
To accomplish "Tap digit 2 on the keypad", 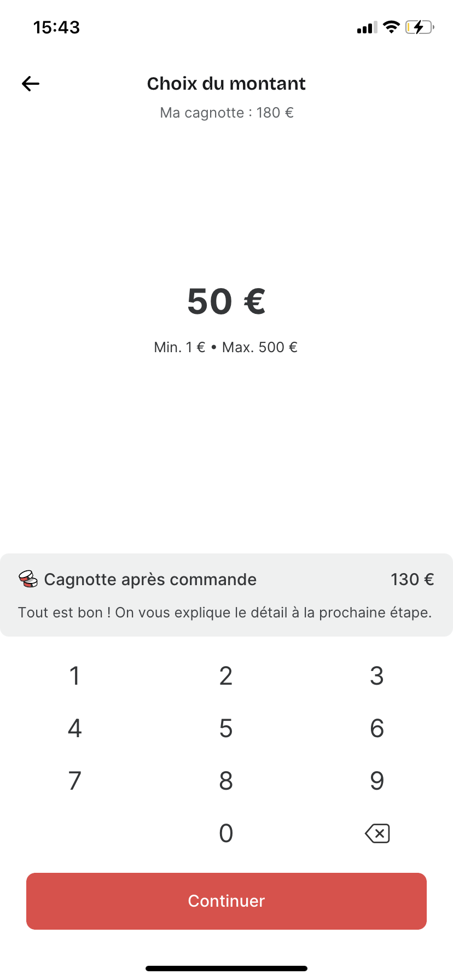I will (x=226, y=676).
